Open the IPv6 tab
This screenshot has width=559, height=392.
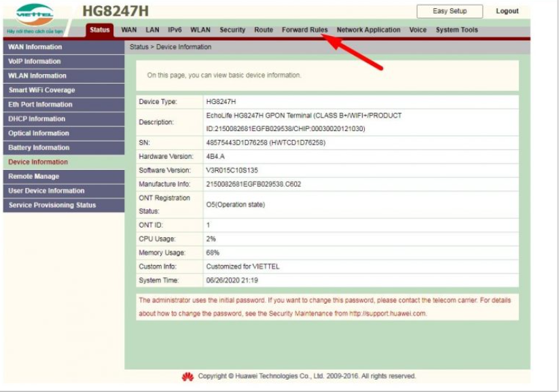(x=175, y=30)
